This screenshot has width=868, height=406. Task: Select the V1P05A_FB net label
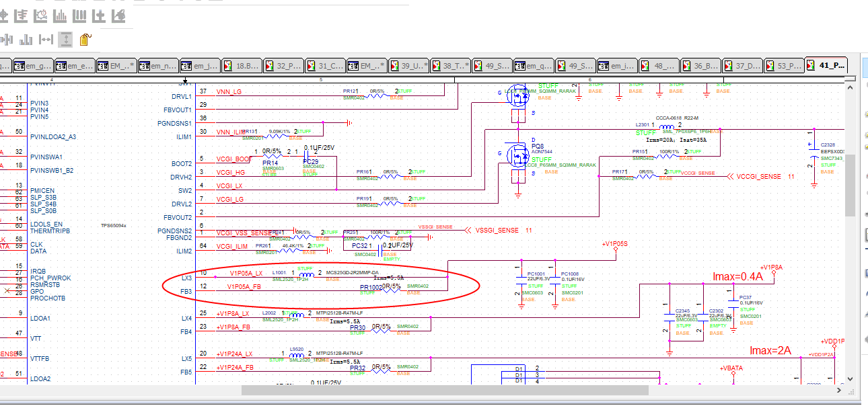(x=245, y=287)
